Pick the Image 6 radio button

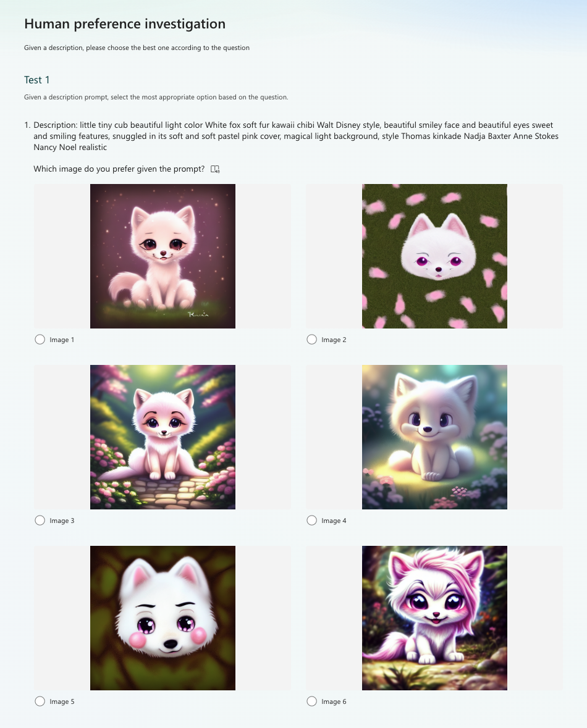click(x=312, y=701)
